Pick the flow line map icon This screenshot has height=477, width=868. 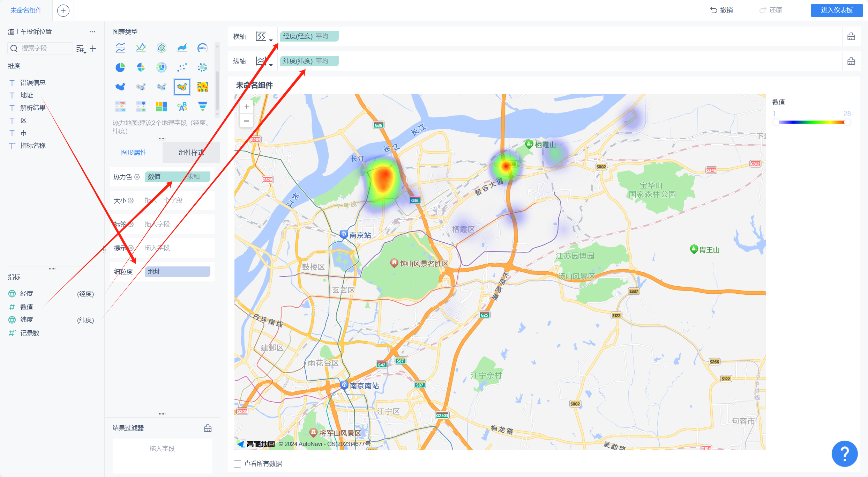(161, 87)
